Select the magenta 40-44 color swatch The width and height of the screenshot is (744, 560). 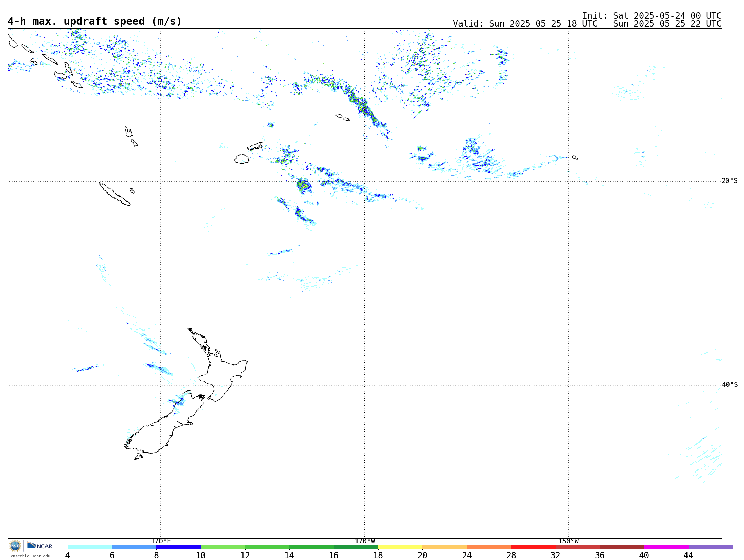click(666, 547)
